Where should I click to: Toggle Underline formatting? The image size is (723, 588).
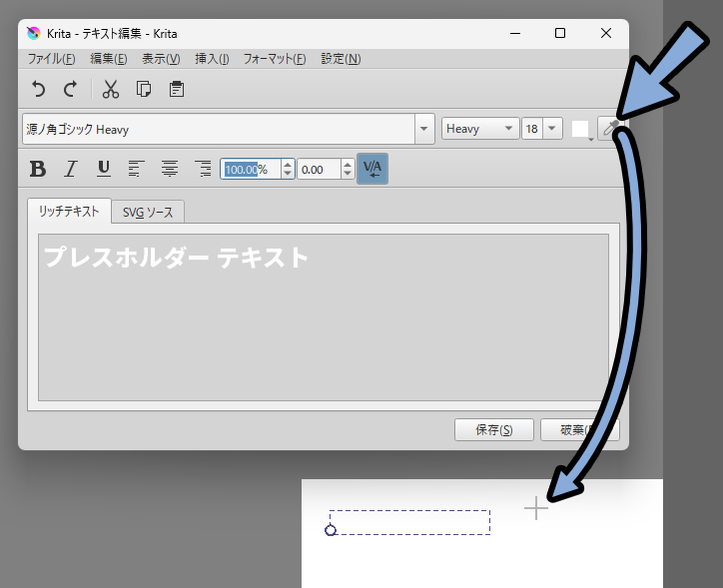[x=103, y=169]
